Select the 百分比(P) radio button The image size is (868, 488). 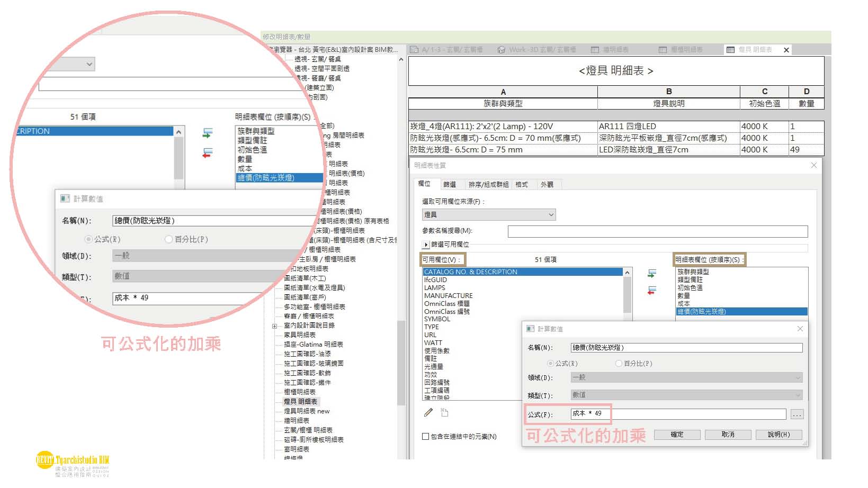click(619, 363)
